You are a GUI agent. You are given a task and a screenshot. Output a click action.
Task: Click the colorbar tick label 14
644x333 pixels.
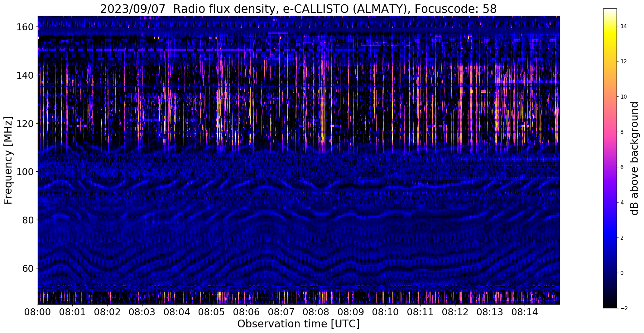point(624,26)
